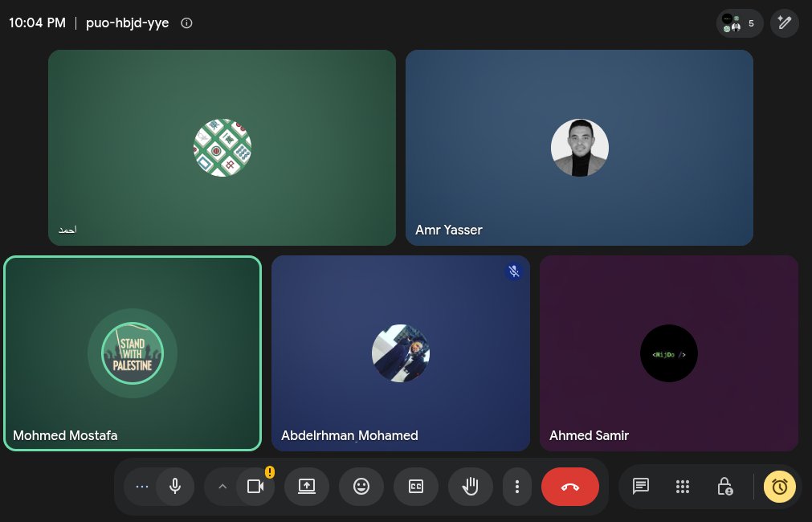Open chat with everyone

click(641, 487)
